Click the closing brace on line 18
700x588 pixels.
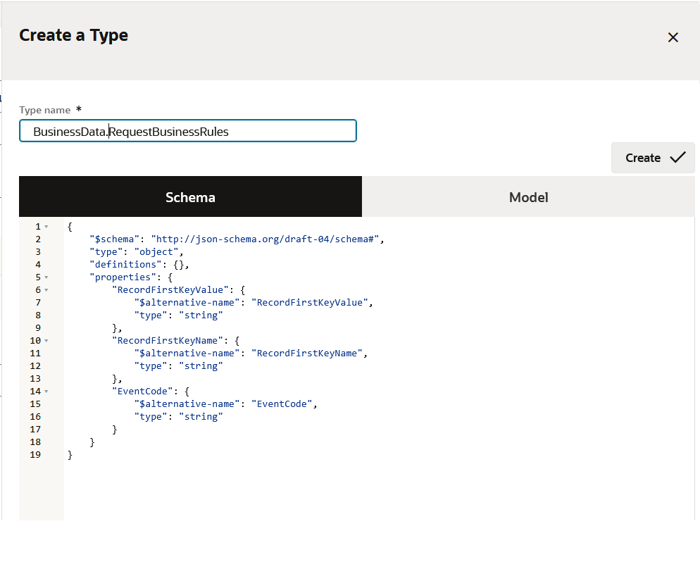(92, 442)
